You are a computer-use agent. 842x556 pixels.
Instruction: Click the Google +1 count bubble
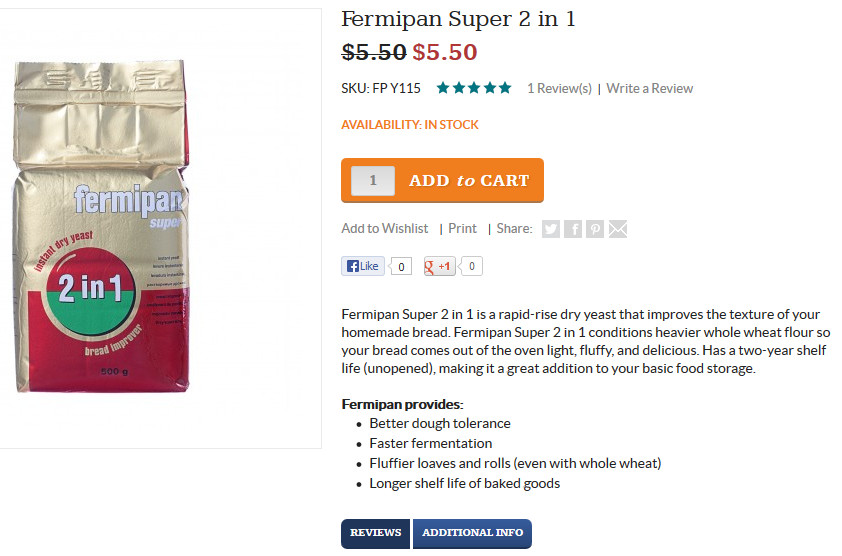click(471, 266)
